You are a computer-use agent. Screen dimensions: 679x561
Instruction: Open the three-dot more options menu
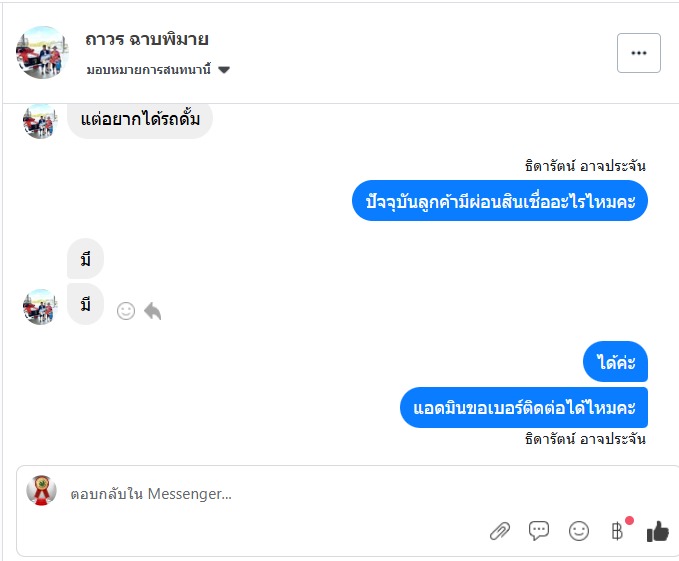tap(638, 53)
